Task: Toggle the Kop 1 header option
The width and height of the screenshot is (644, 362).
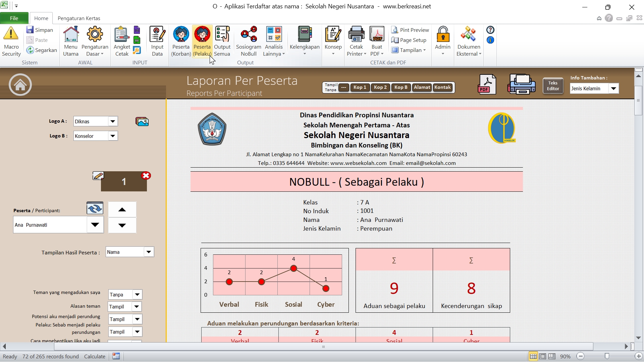Action: click(360, 87)
